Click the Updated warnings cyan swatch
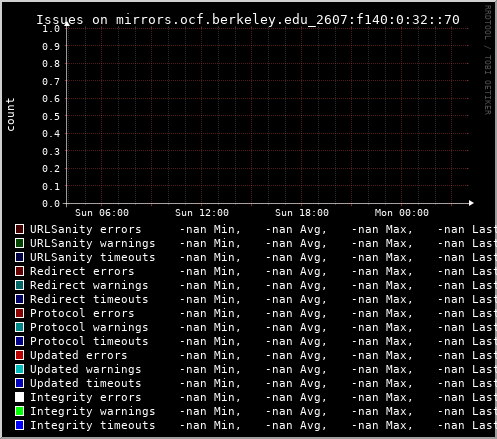Viewport: 497px width, 439px height. click(20, 369)
